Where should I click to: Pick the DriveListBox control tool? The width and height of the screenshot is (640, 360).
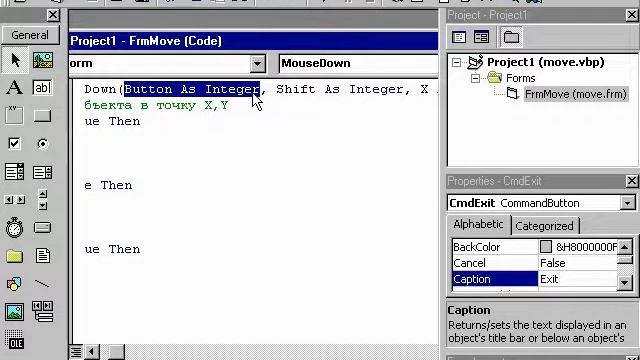coord(42,227)
